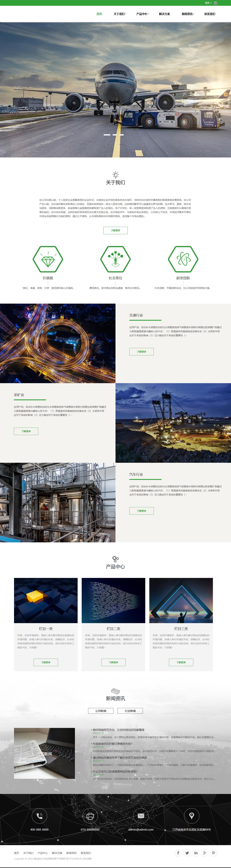Open the Google Plus icon

(204, 853)
